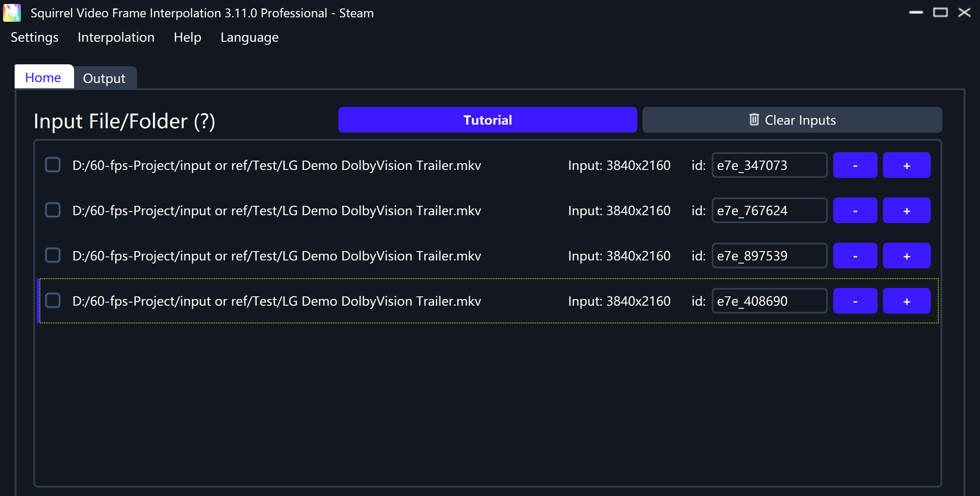980x496 pixels.
Task: Click the trash icon on Clear Inputs
Action: click(754, 120)
